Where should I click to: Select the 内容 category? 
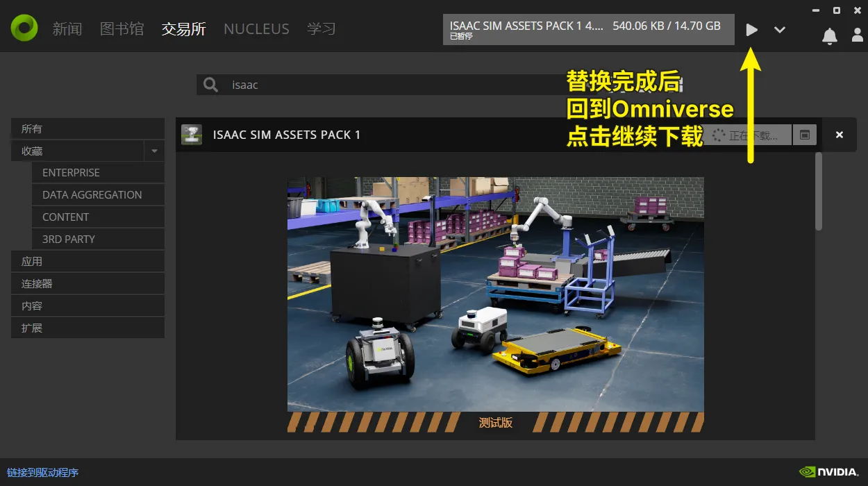87,306
